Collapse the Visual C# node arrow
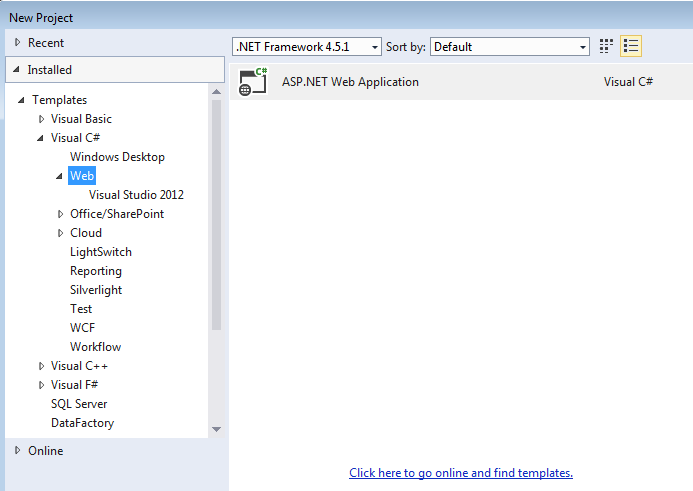Image resolution: width=693 pixels, height=491 pixels. [40, 138]
